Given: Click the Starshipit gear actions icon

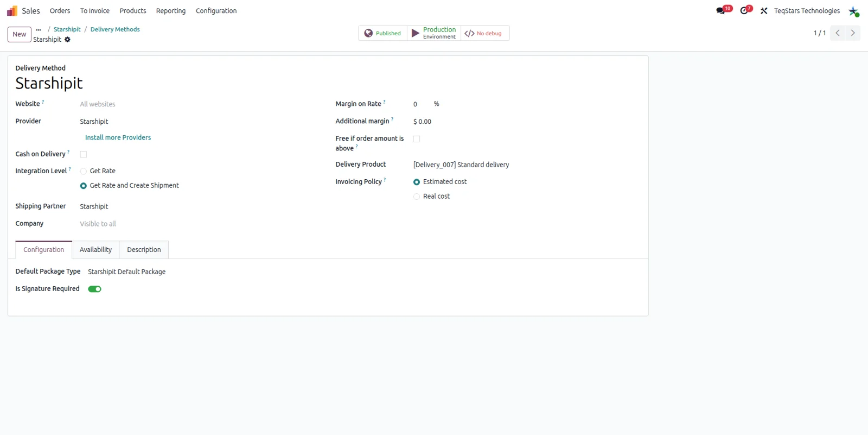Looking at the screenshot, I should click(x=67, y=40).
